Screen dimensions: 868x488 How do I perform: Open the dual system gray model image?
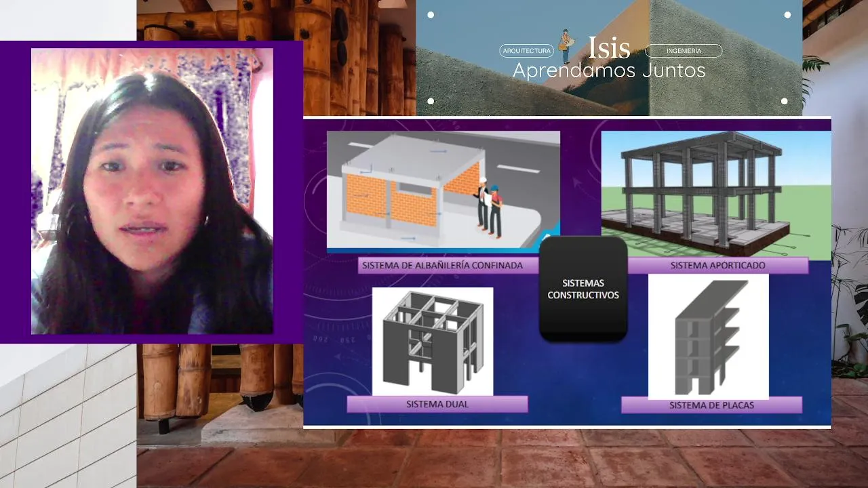pyautogui.click(x=433, y=342)
